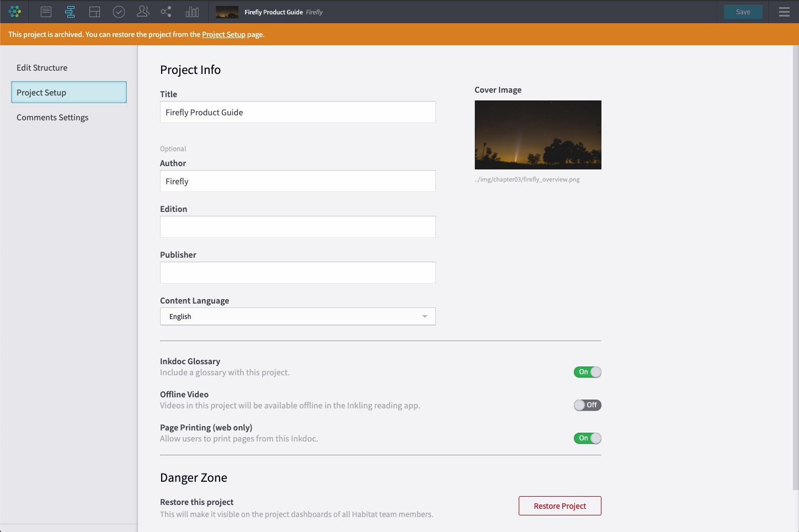Click the Cover Image thumbnail
This screenshot has width=799, height=532.
537,135
